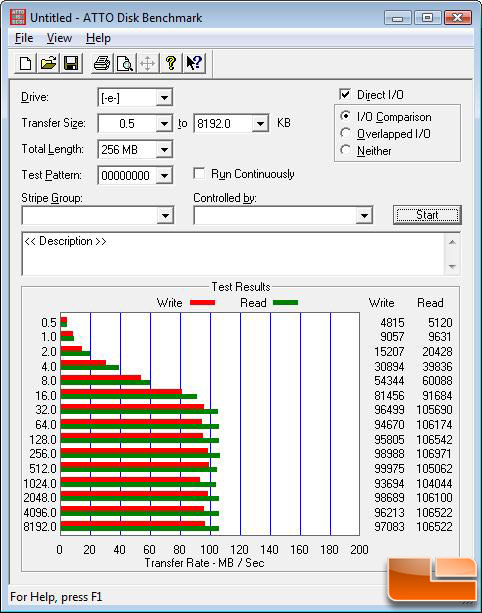Maximize the ATTO Disk Benchmark window
The image size is (482, 613).
(427, 18)
